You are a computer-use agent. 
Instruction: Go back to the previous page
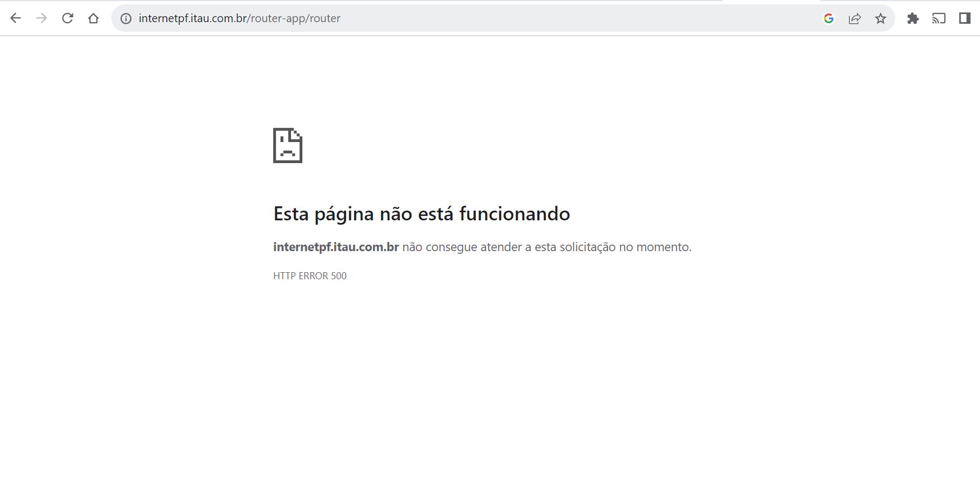[x=16, y=18]
